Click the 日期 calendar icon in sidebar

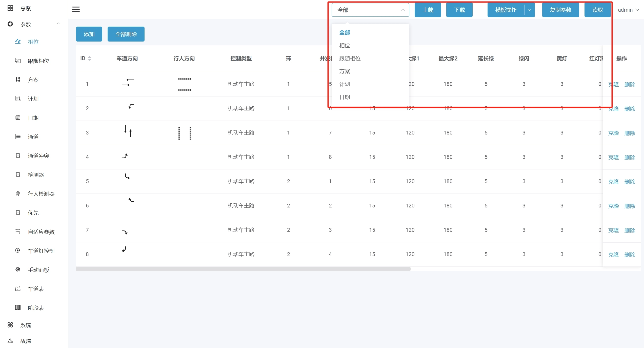[x=18, y=118]
